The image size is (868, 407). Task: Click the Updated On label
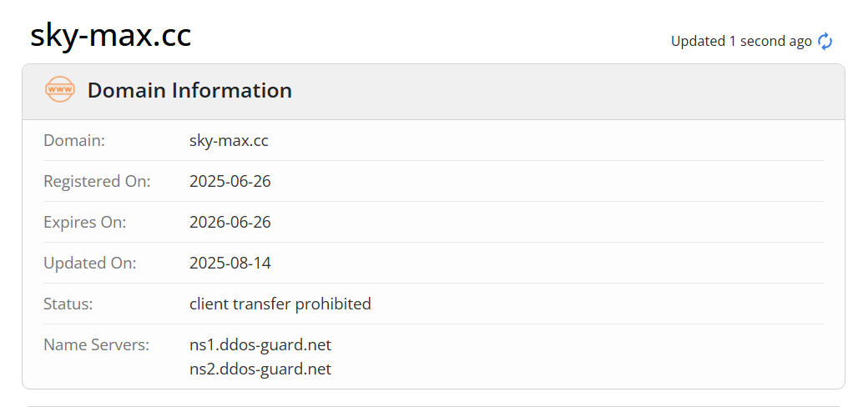click(89, 264)
